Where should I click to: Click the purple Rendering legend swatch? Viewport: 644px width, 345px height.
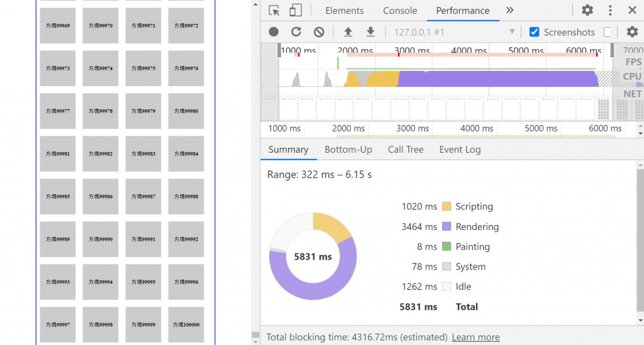click(x=447, y=226)
